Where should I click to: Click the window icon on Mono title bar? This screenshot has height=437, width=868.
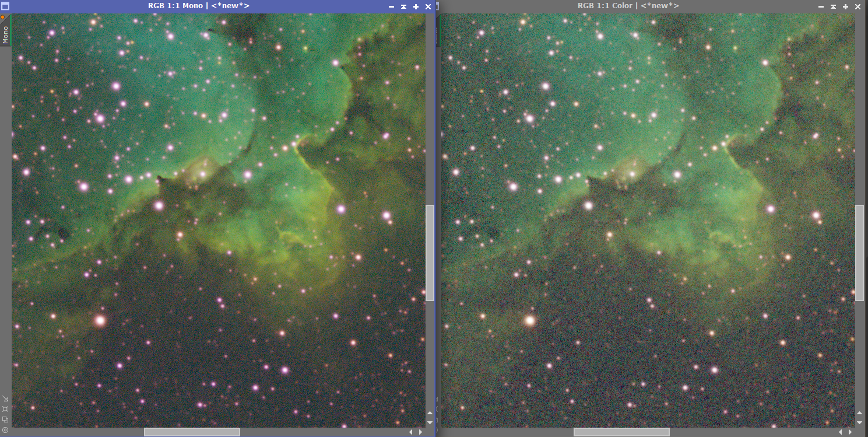coord(5,6)
